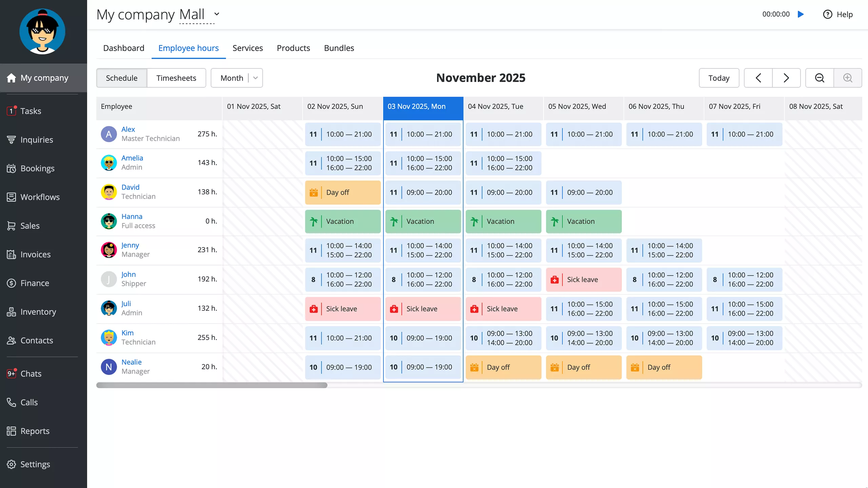Click the zoom out magnifier icon
Screen dimensions: 868x488
[x=820, y=78]
